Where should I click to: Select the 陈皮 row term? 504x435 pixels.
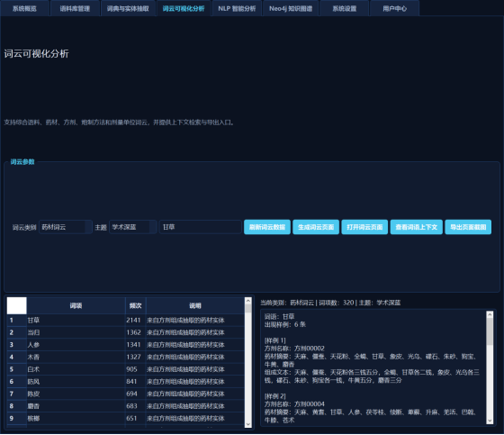coord(76,394)
